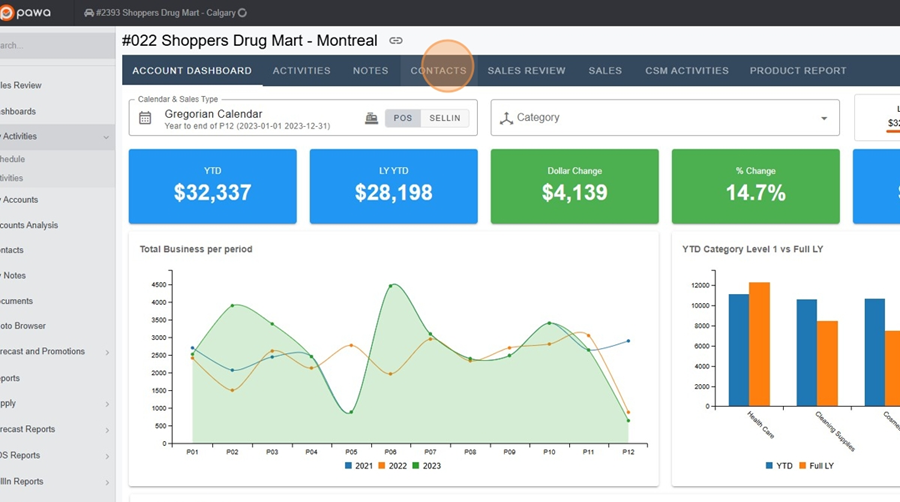Click Cleaning Supplies YTD blue bar
Viewport: 900px width, 502px height.
(806, 353)
